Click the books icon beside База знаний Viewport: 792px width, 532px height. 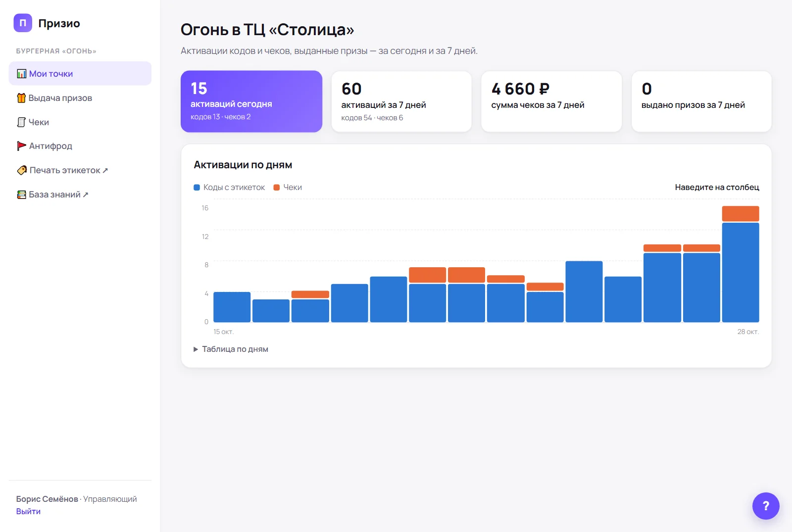pyautogui.click(x=21, y=194)
